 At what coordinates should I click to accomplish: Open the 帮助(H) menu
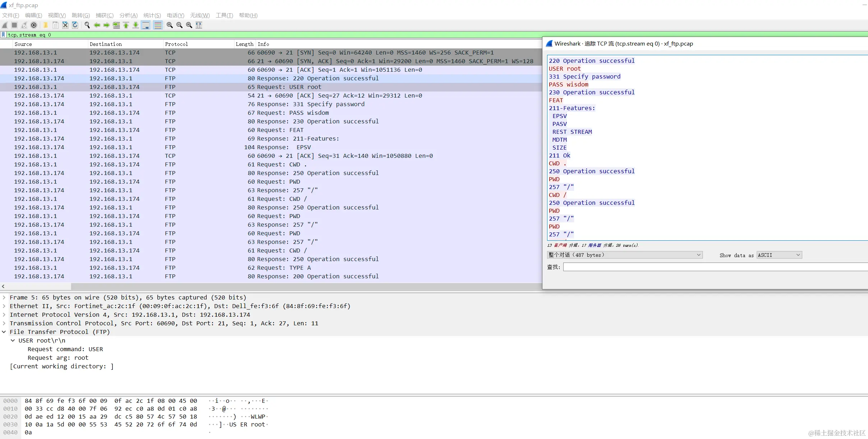(x=248, y=15)
